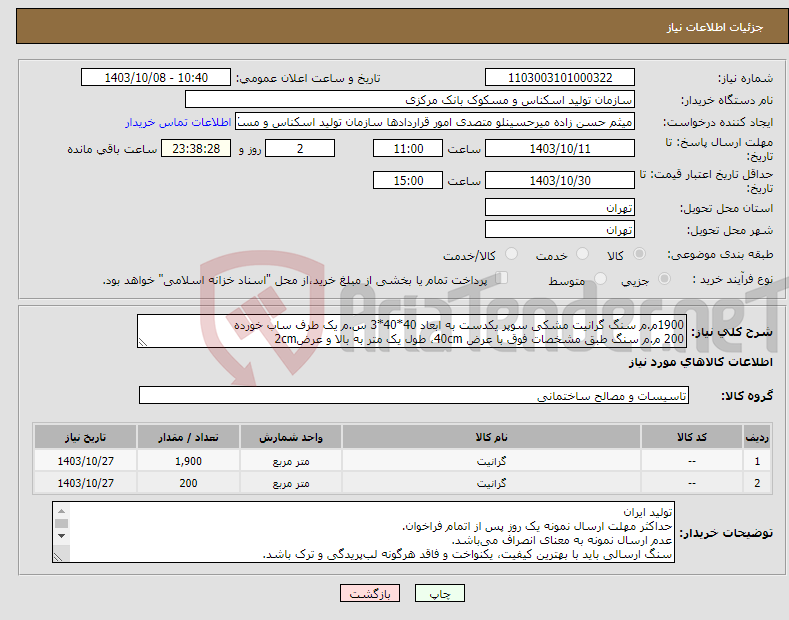Screen dimensions: 789x620
Task: Click row number 2 cell
Action: coord(757,483)
